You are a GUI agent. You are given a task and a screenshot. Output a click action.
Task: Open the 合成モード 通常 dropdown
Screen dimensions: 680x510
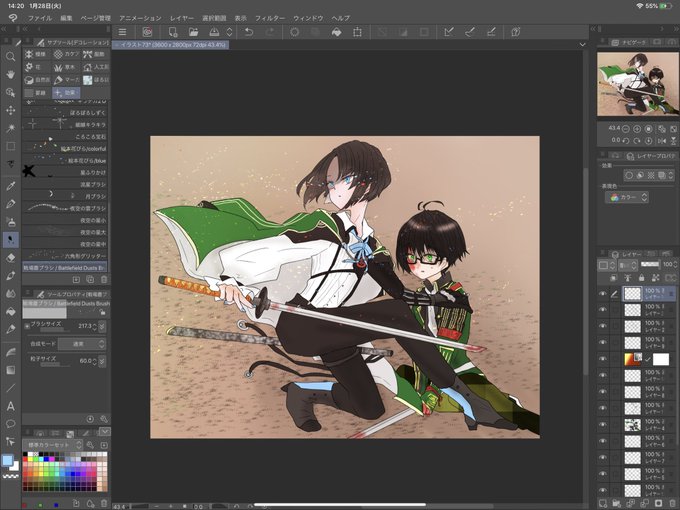click(82, 344)
